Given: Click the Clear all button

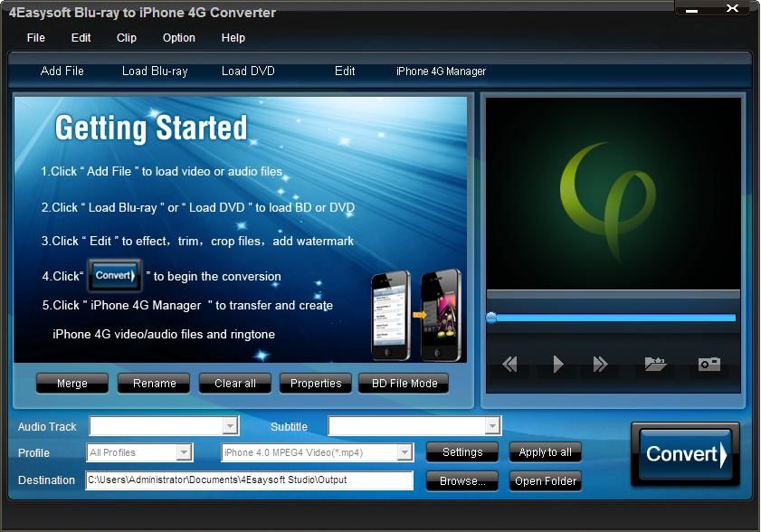Looking at the screenshot, I should point(235,383).
